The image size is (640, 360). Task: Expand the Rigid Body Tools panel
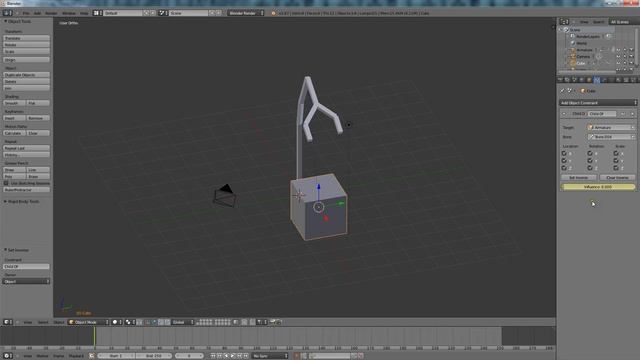coord(5,201)
